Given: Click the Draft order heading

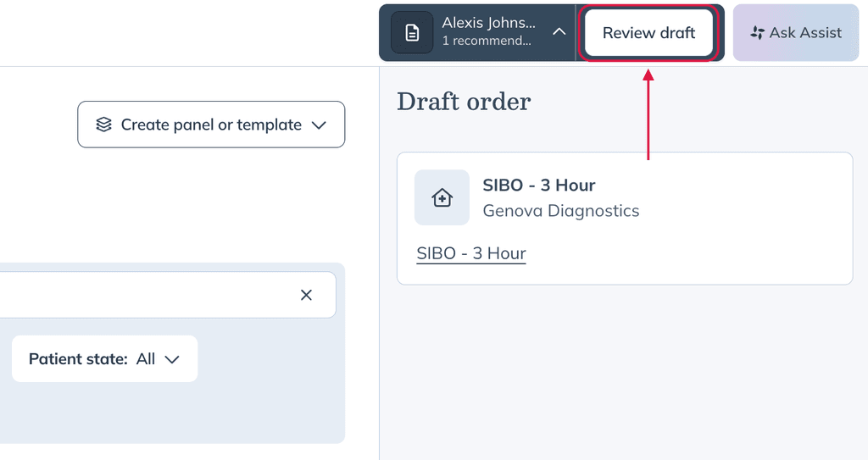Looking at the screenshot, I should pyautogui.click(x=464, y=102).
